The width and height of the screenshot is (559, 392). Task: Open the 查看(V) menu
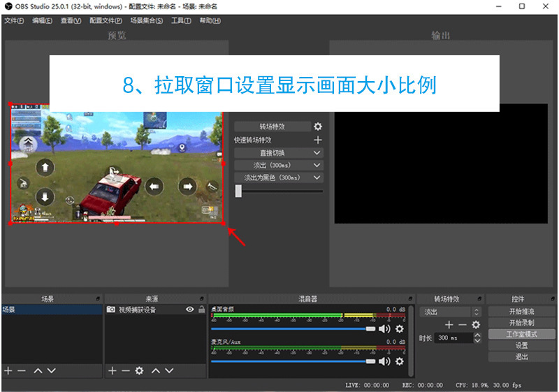click(x=71, y=21)
